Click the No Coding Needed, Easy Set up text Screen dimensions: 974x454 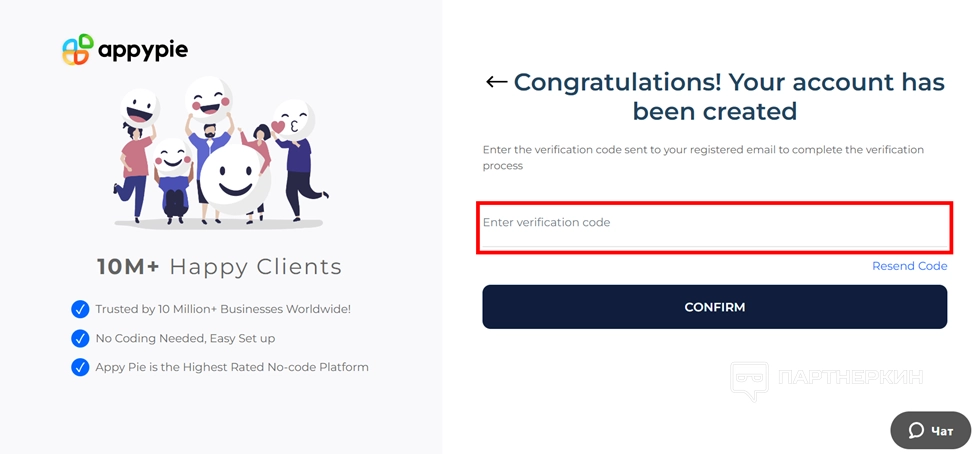pos(185,338)
